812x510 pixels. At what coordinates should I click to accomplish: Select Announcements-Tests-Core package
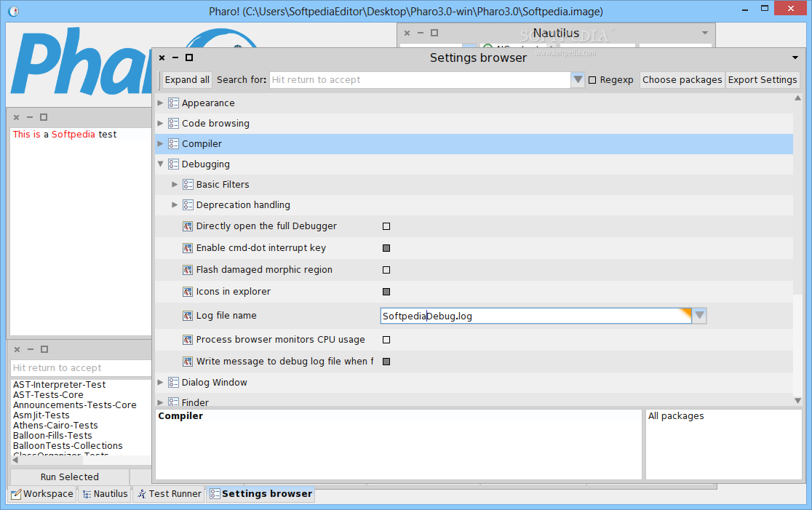click(74, 405)
